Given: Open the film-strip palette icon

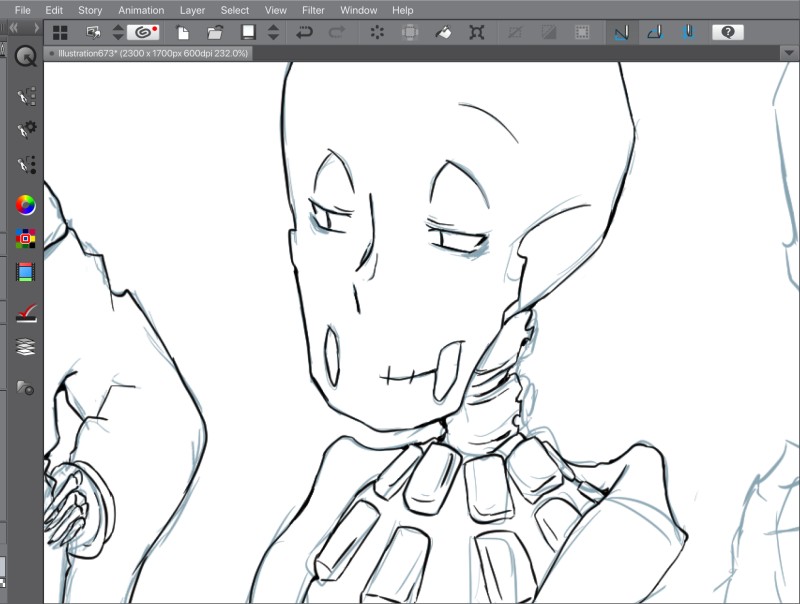Looking at the screenshot, I should (26, 272).
